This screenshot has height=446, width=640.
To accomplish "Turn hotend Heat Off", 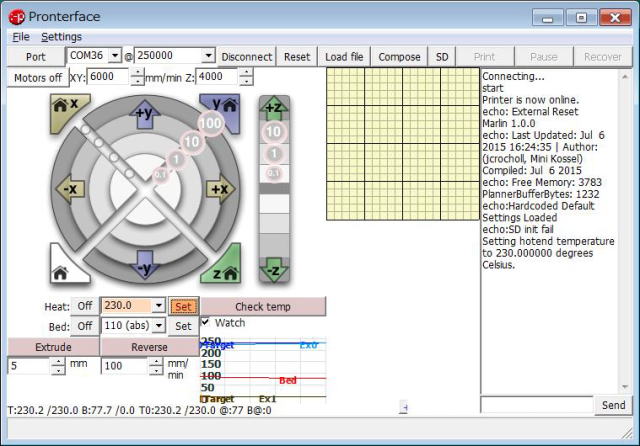I will [85, 306].
